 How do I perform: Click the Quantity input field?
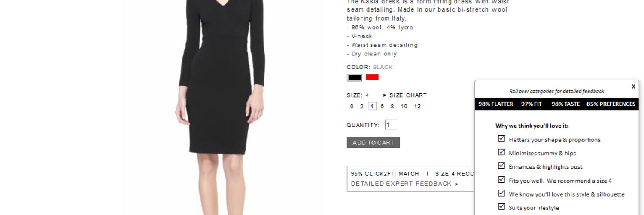[x=392, y=125]
